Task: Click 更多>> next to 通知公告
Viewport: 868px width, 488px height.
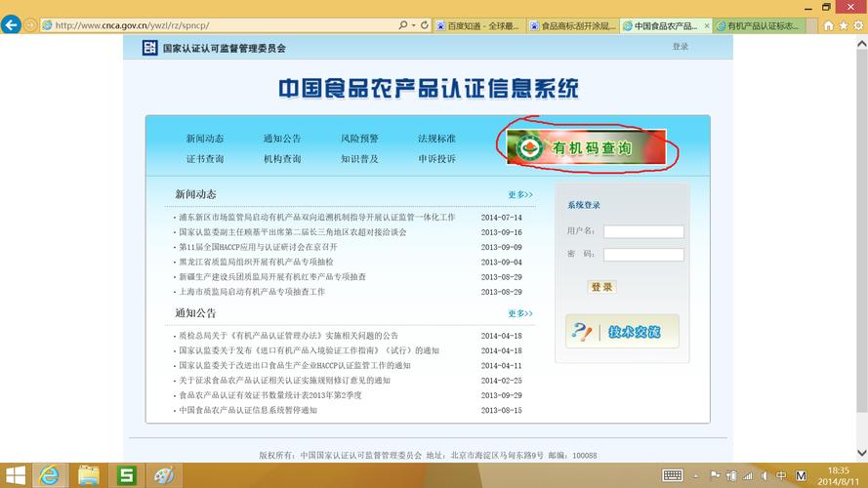Action: pyautogui.click(x=520, y=313)
